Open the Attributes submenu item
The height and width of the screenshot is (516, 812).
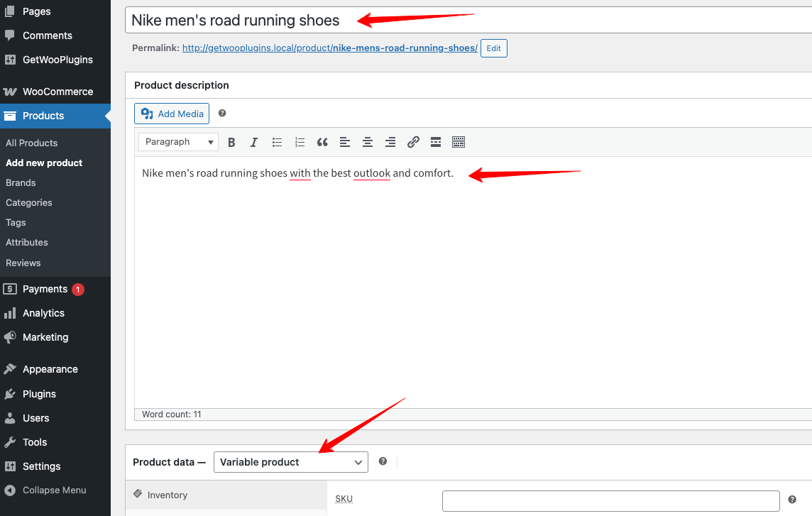tap(27, 243)
